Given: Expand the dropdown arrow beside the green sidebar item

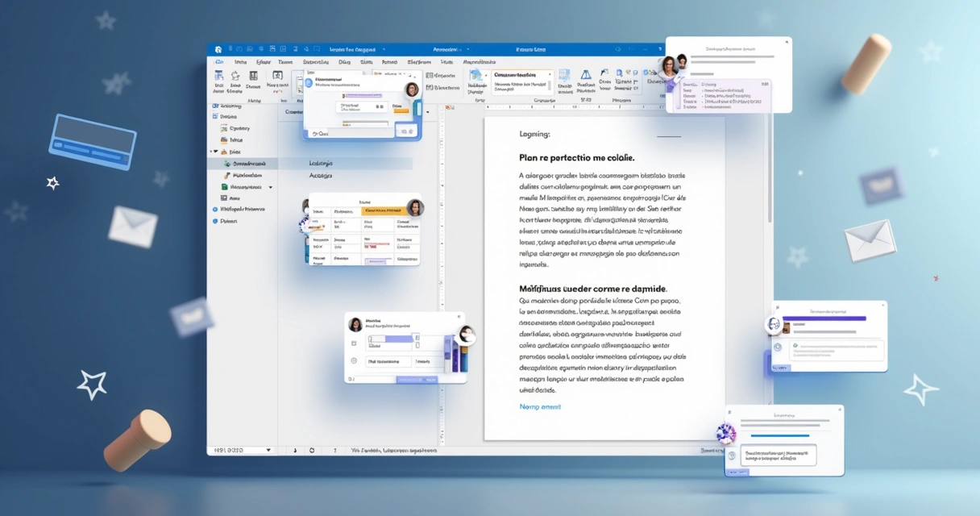Looking at the screenshot, I should 271,187.
